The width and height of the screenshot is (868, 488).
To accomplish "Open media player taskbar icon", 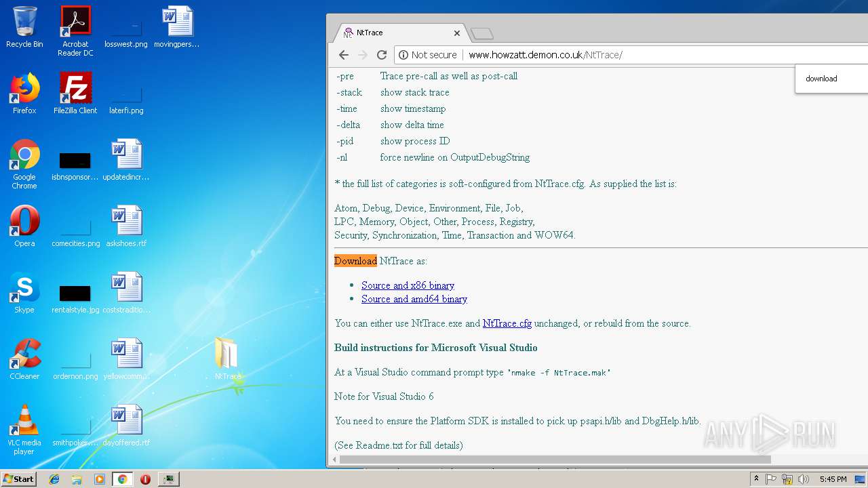I will (100, 479).
